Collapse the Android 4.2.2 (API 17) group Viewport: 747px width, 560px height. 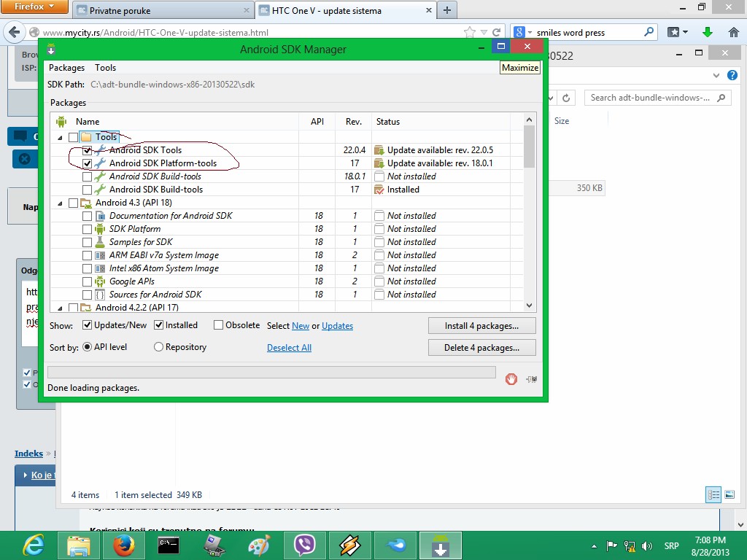[x=60, y=308]
